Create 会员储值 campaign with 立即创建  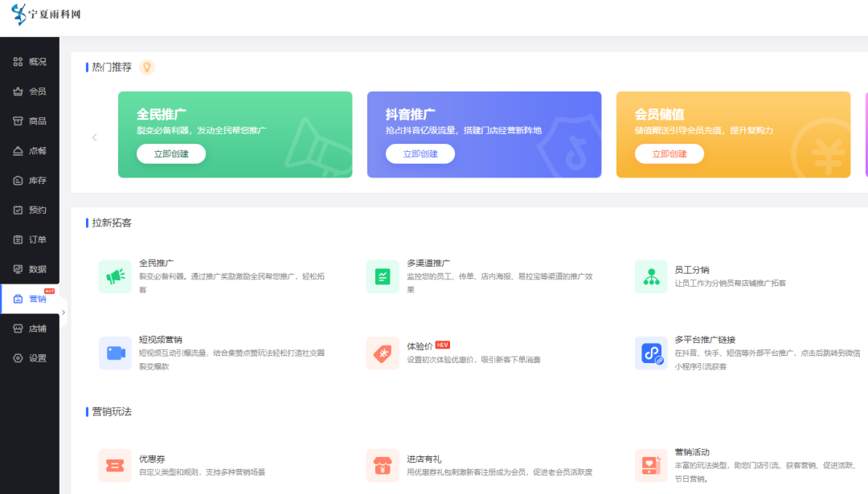[669, 153]
